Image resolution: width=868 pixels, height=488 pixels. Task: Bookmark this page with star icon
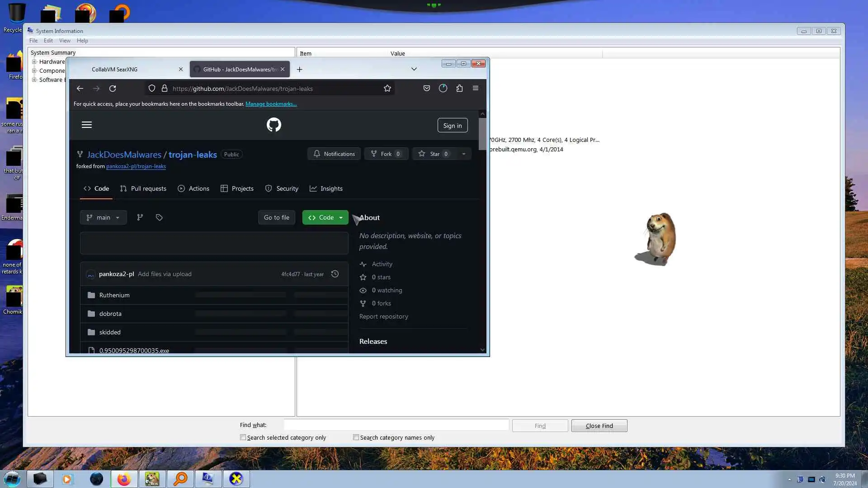pyautogui.click(x=387, y=89)
